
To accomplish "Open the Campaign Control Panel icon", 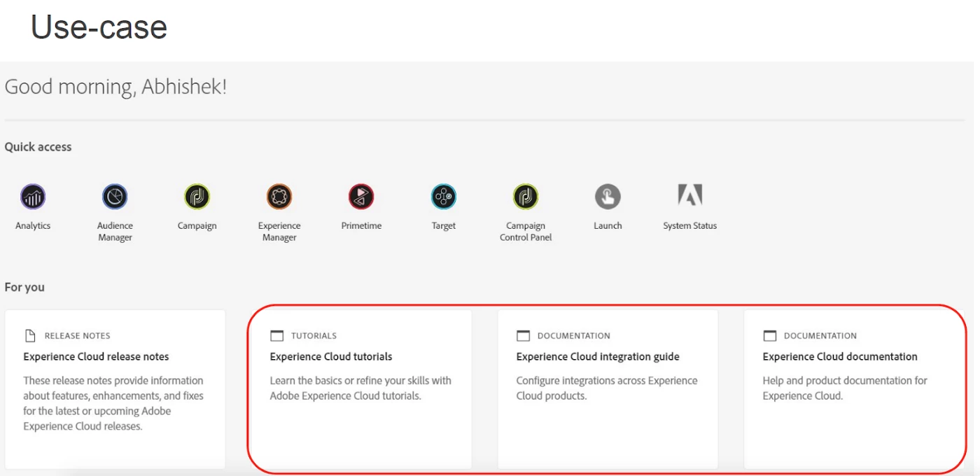I will 526,197.
